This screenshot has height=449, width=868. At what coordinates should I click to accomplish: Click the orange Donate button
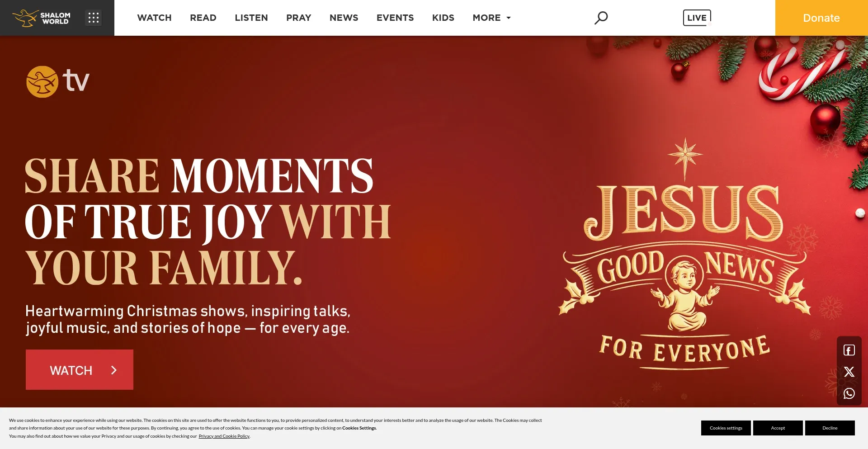tap(821, 18)
